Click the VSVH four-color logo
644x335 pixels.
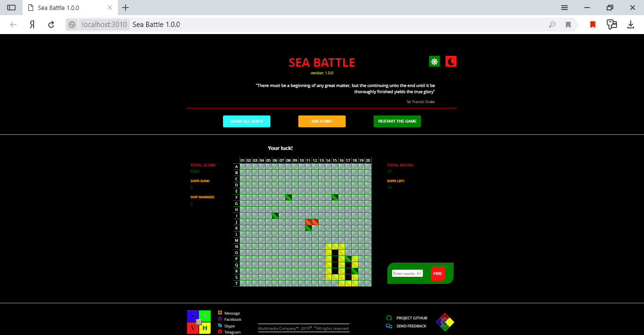tap(199, 322)
